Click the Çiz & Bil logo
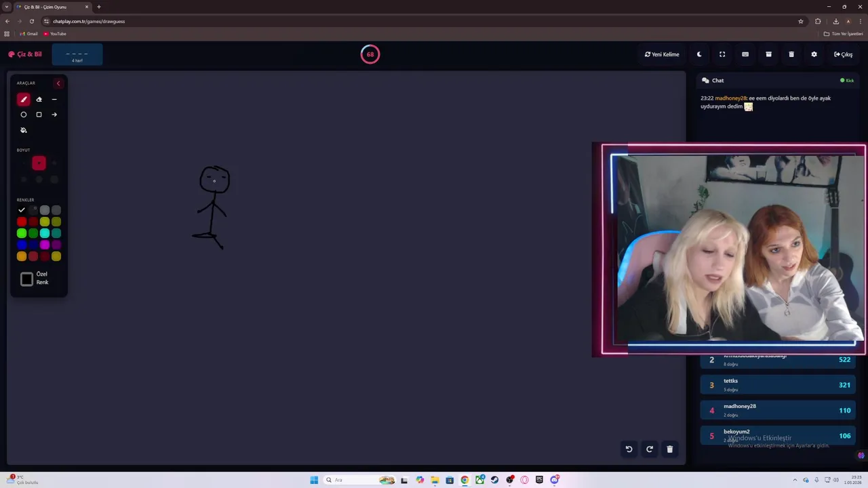 tap(25, 54)
